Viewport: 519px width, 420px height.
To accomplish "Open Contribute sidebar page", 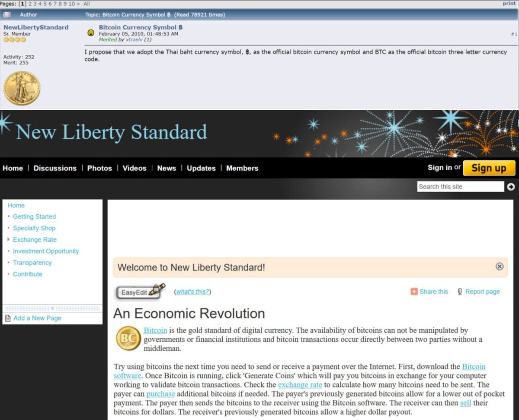I will click(x=28, y=274).
